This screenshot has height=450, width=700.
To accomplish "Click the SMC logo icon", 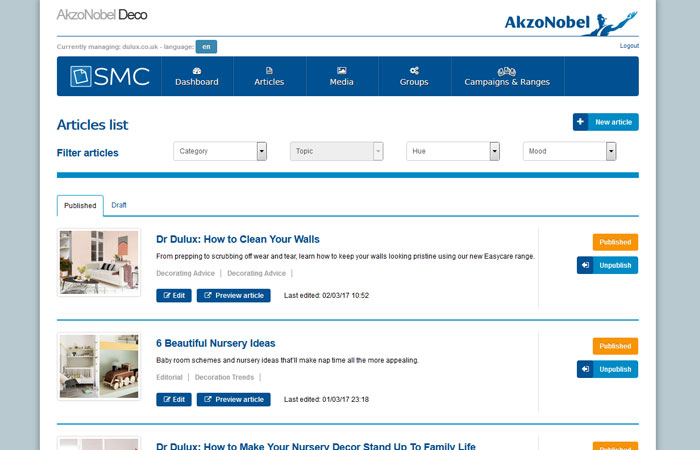I will tap(82, 76).
